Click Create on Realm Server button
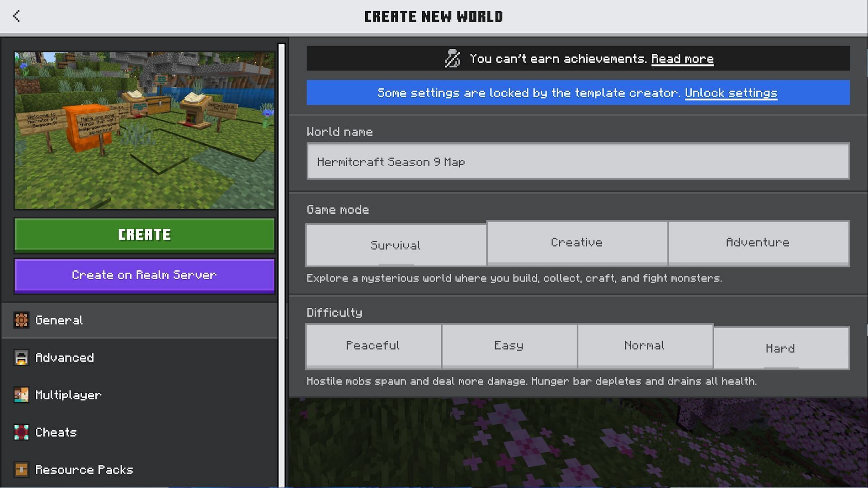868x488 pixels. coord(144,275)
